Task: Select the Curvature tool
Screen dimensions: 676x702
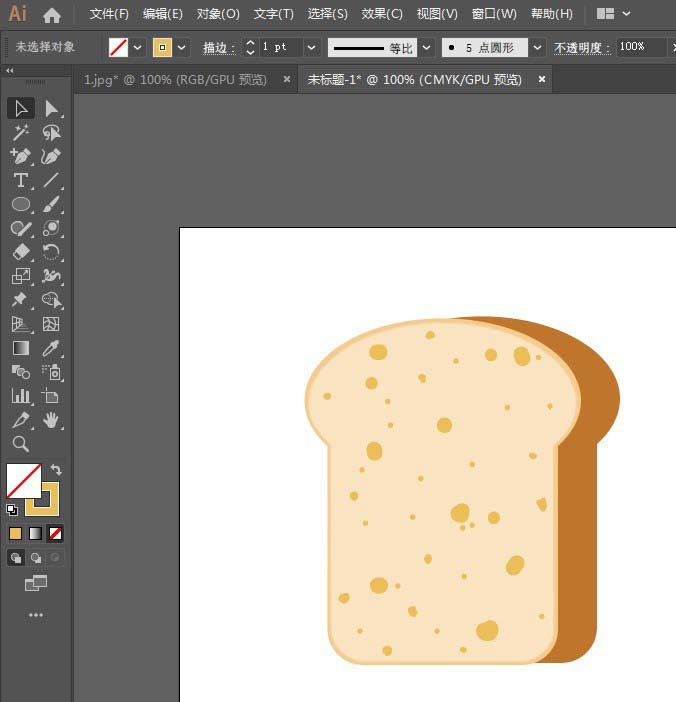Action: click(51, 156)
